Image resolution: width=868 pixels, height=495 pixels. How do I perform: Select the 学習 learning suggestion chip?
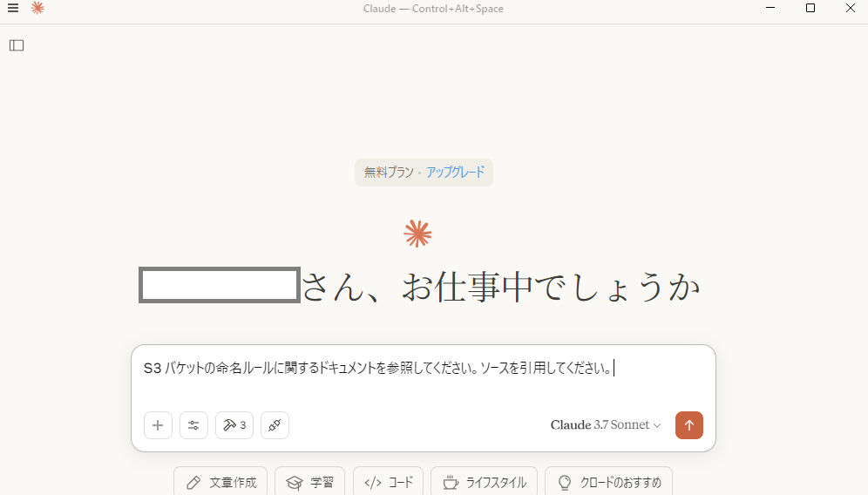(x=309, y=482)
